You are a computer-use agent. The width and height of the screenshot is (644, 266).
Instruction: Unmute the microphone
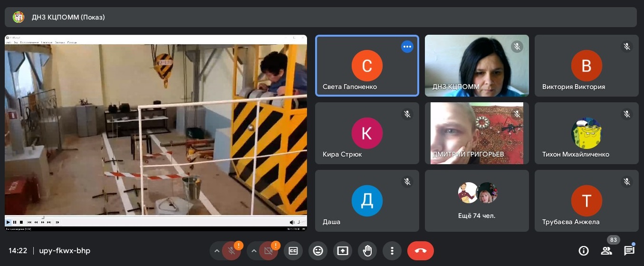point(232,251)
